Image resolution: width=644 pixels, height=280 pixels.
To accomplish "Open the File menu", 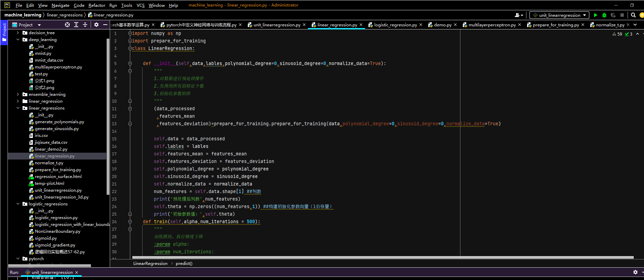I will 19,5.
